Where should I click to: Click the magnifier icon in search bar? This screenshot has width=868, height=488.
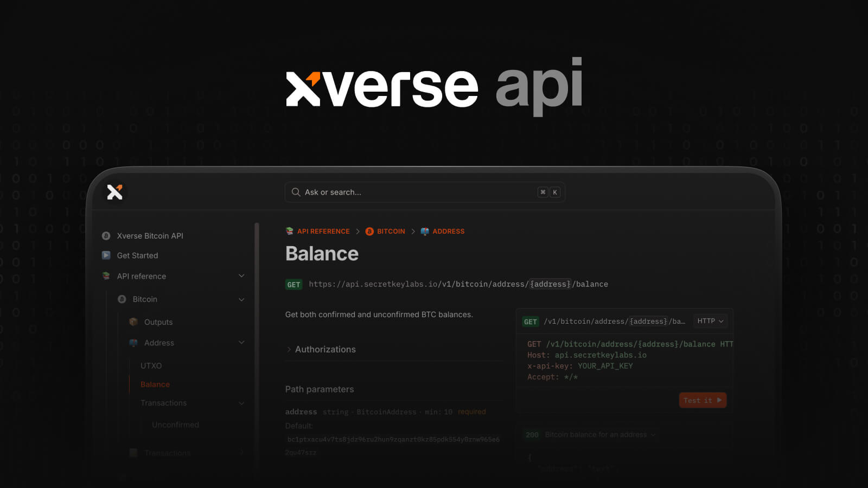click(x=296, y=192)
